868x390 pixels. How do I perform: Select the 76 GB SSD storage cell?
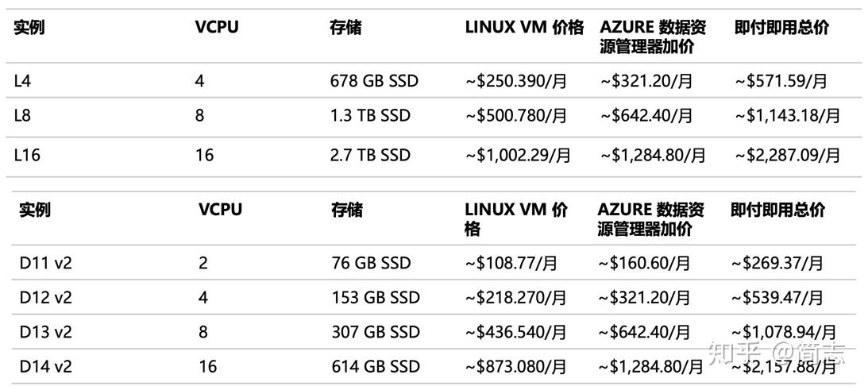pyautogui.click(x=371, y=263)
